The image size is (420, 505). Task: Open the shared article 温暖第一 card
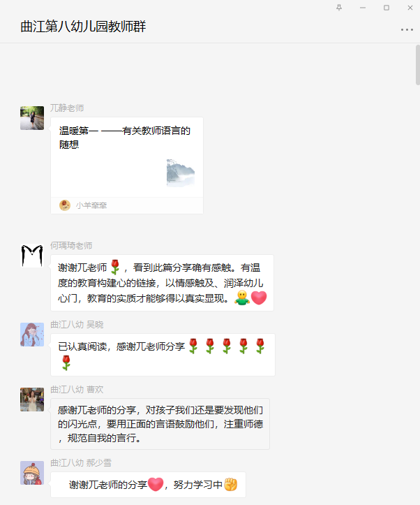pyautogui.click(x=127, y=166)
